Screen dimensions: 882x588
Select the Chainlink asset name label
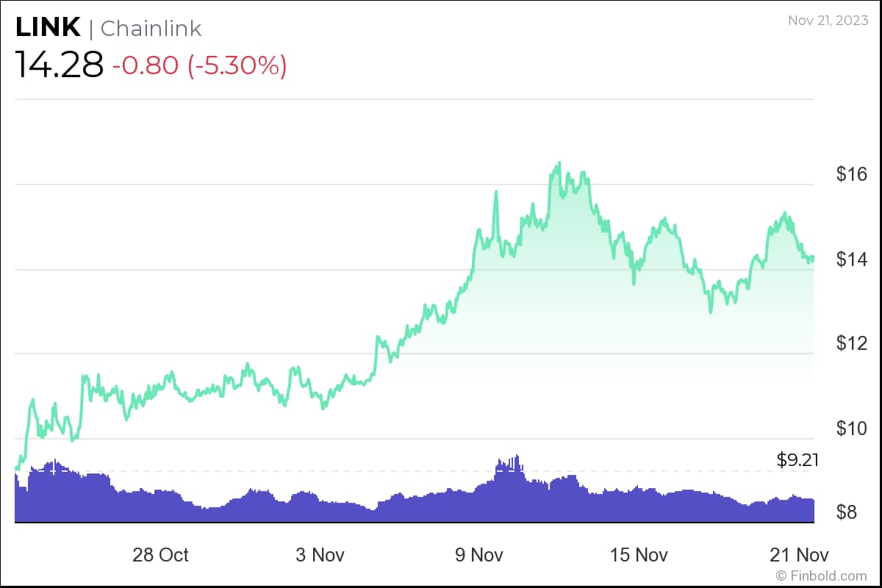[151, 29]
